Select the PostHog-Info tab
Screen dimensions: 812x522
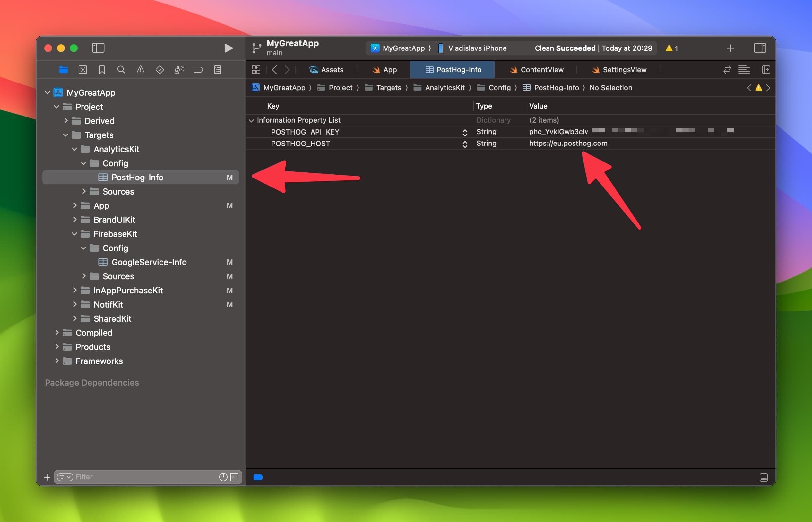453,70
